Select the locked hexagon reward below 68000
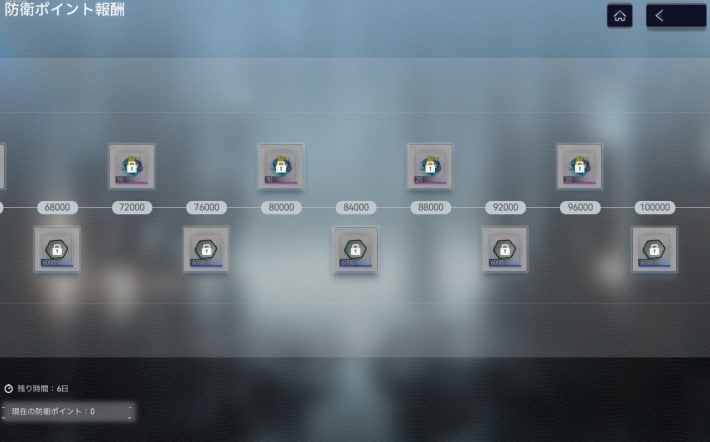710x442 pixels. click(x=57, y=249)
